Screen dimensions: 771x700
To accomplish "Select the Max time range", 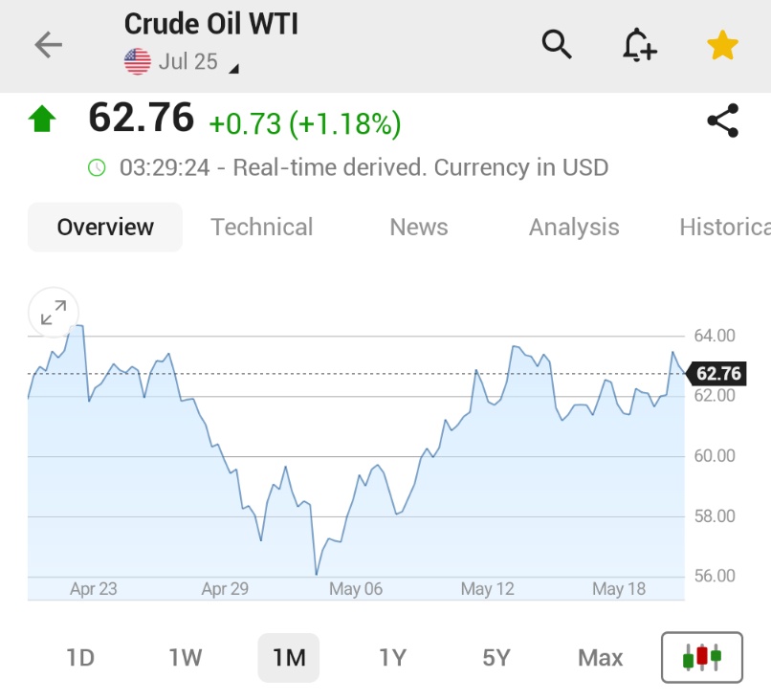I will [601, 658].
